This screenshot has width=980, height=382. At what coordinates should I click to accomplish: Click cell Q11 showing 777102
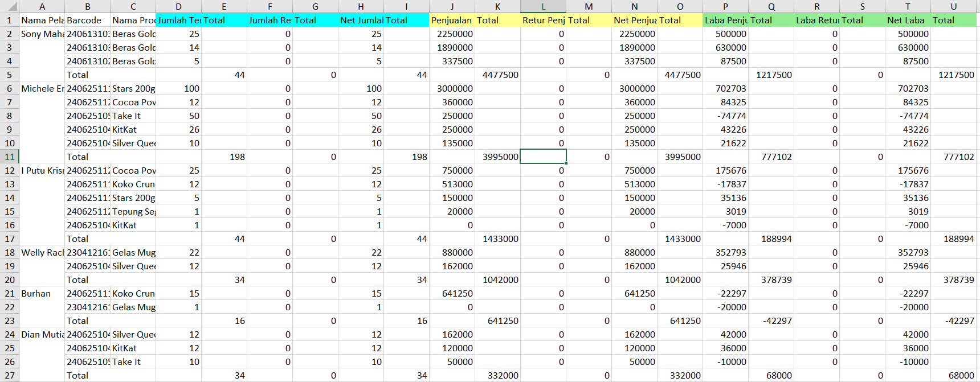tap(771, 157)
